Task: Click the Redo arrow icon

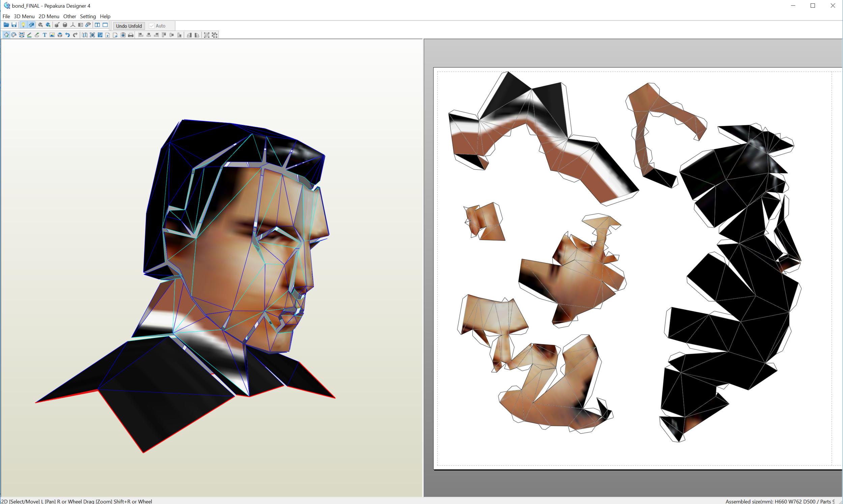Action: tap(75, 35)
